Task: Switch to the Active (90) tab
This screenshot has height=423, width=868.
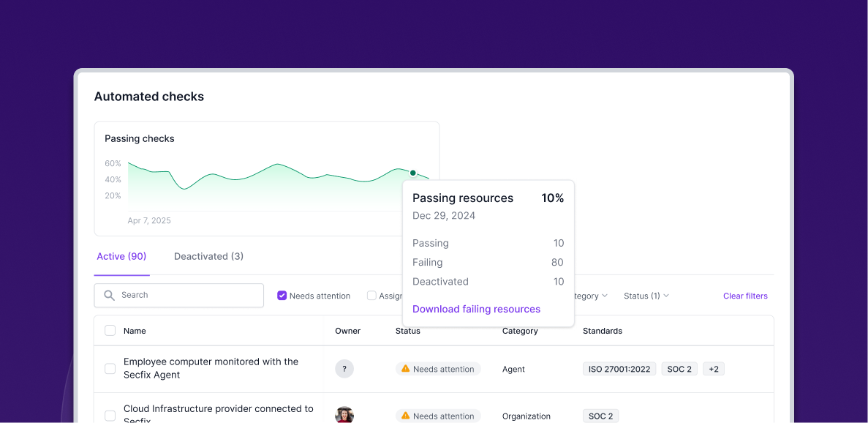Action: [121, 256]
